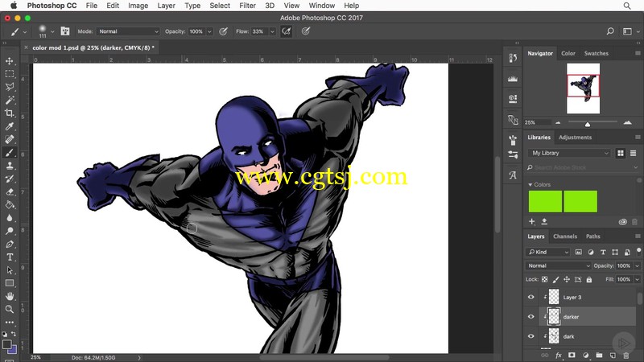Add a layer style with fx icon
644x362 pixels.
click(x=558, y=356)
